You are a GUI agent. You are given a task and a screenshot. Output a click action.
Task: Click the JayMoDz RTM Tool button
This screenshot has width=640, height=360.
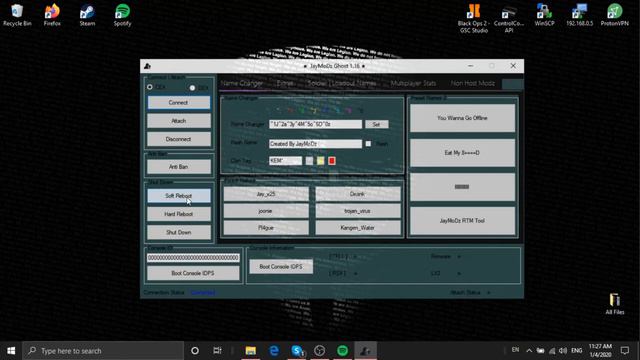(x=462, y=221)
